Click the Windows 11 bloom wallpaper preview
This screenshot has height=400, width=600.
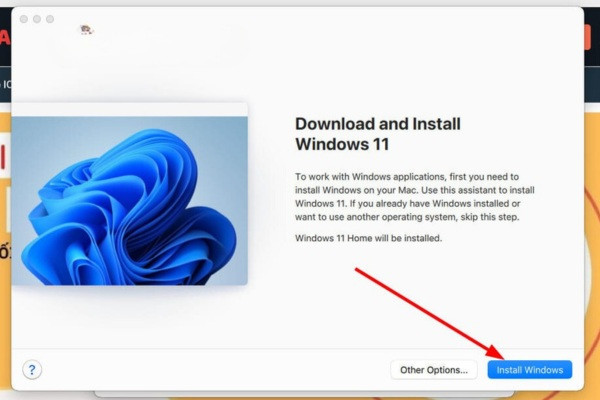coord(130,201)
